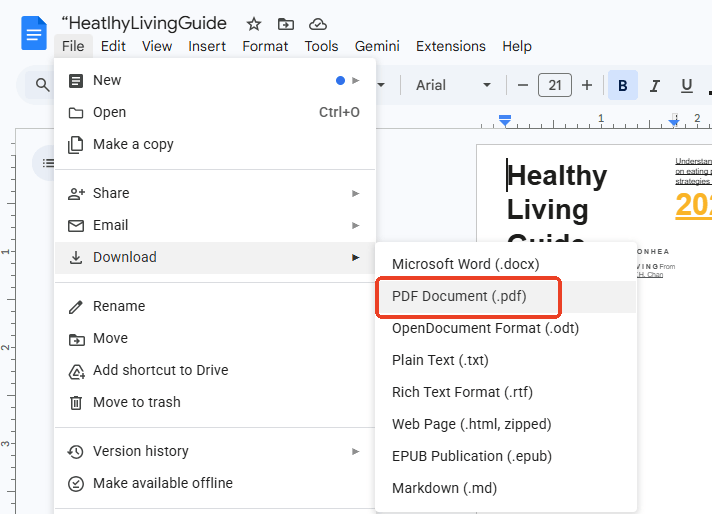The height and width of the screenshot is (514, 712).
Task: Select Make a copy
Action: click(x=215, y=144)
